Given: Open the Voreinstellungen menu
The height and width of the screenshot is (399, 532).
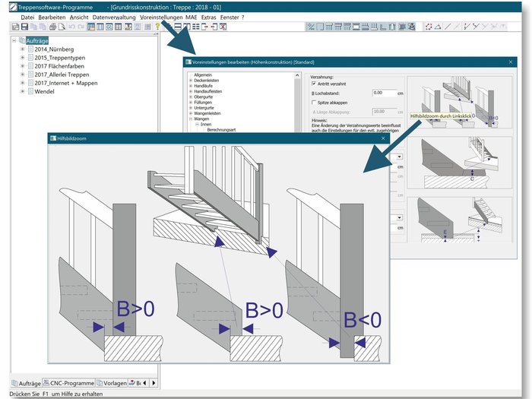Looking at the screenshot, I should pos(160,17).
